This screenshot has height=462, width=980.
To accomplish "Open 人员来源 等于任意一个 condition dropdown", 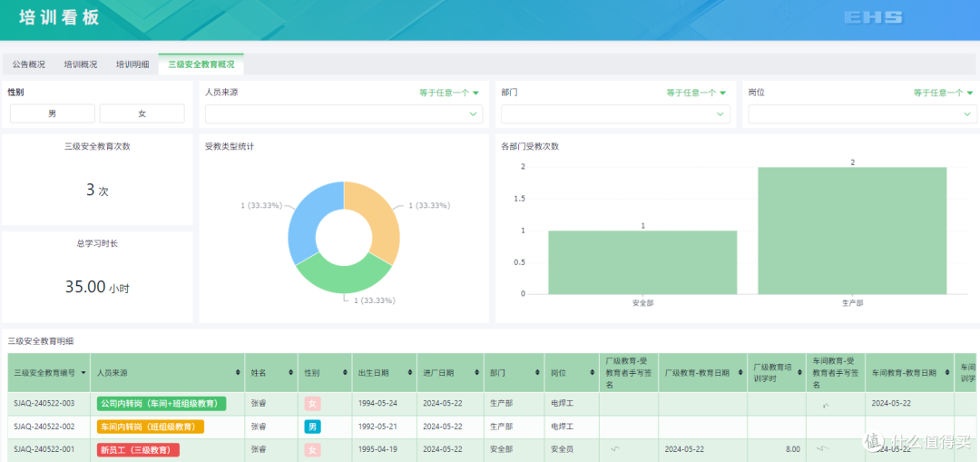I will [x=449, y=93].
